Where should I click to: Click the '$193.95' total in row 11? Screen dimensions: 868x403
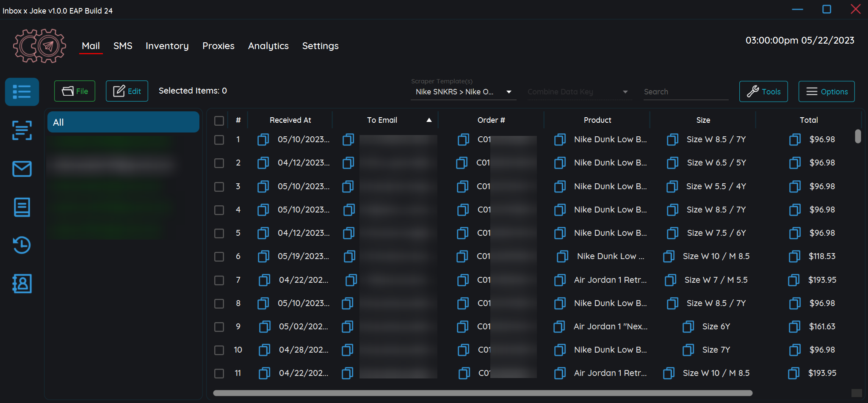822,373
